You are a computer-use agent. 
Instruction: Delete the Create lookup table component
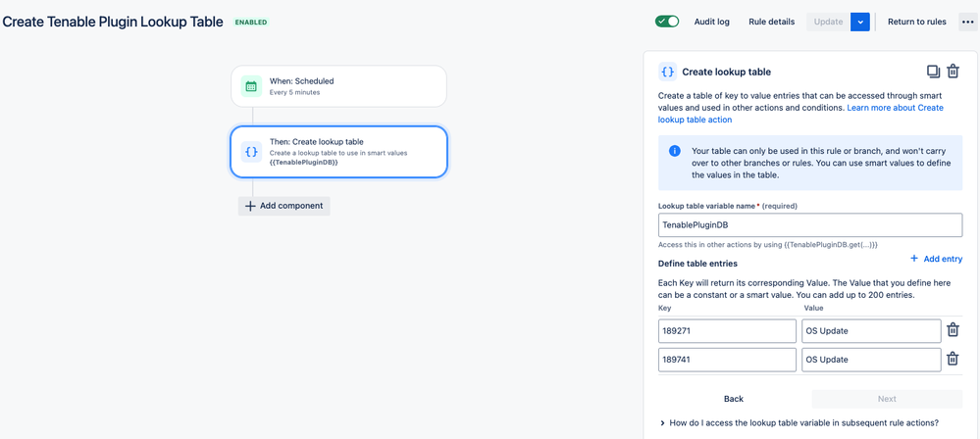[x=953, y=72]
